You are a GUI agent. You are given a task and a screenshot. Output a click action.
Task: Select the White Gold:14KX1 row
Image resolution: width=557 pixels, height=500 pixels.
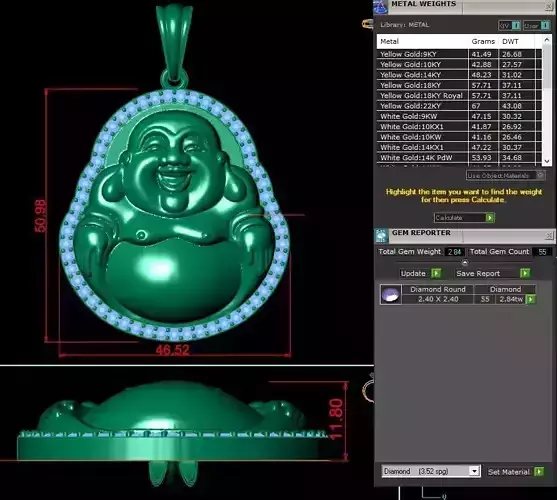459,147
